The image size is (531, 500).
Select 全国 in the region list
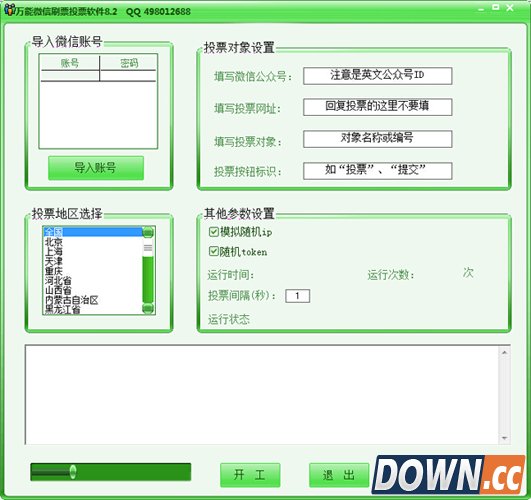93,232
